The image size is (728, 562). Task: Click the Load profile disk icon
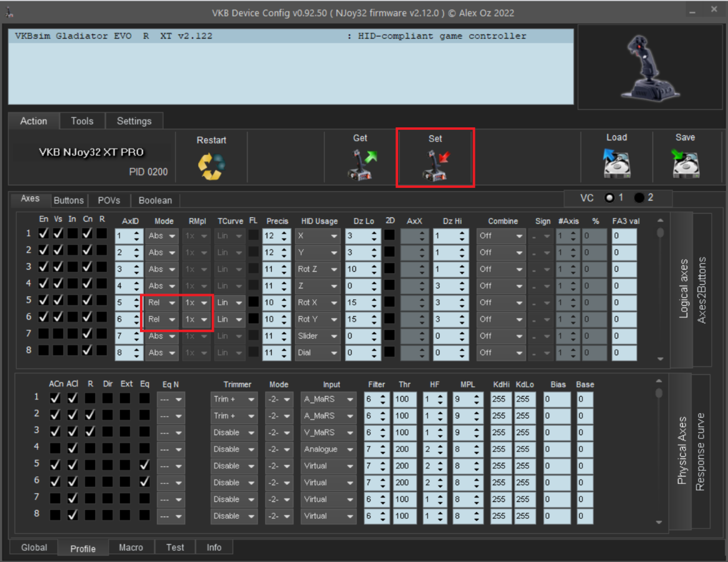coord(617,164)
